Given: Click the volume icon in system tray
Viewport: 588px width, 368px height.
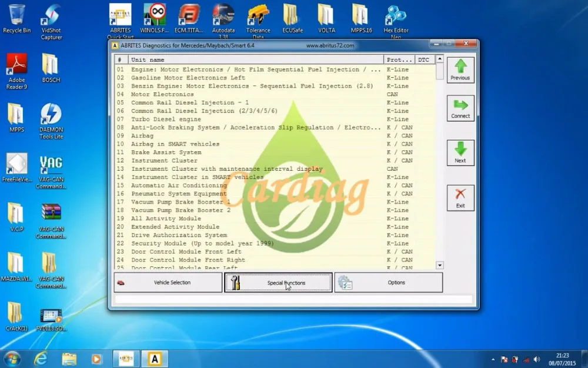Looking at the screenshot, I should pyautogui.click(x=537, y=359).
